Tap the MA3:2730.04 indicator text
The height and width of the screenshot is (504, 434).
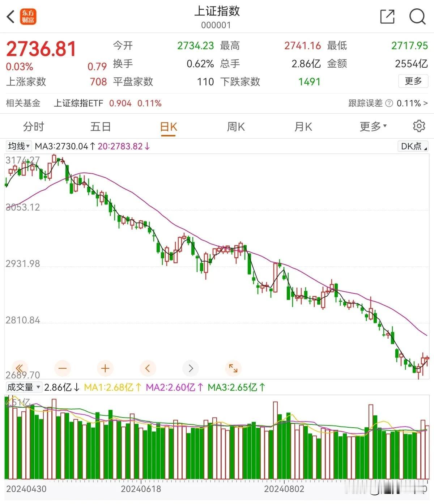(x=65, y=146)
